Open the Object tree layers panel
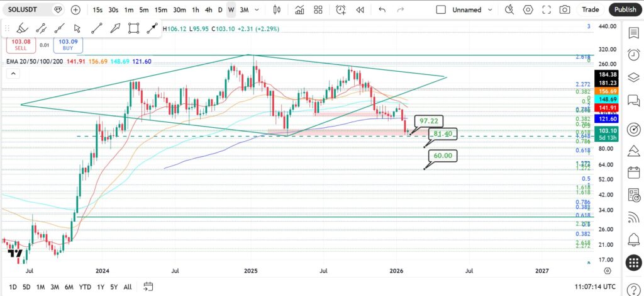 click(x=633, y=77)
